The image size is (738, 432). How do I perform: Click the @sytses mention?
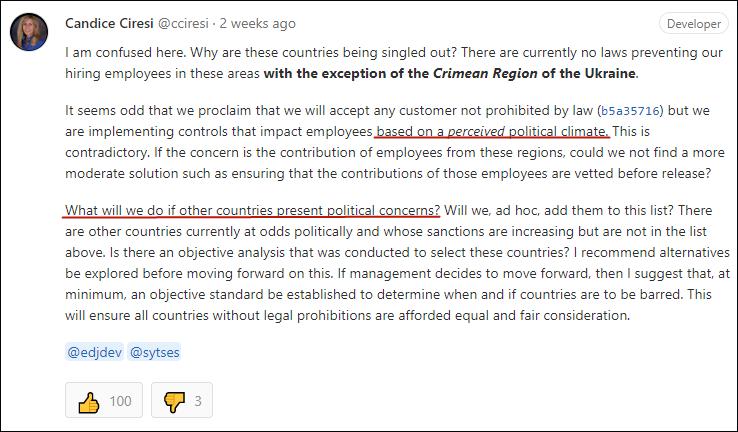(154, 352)
